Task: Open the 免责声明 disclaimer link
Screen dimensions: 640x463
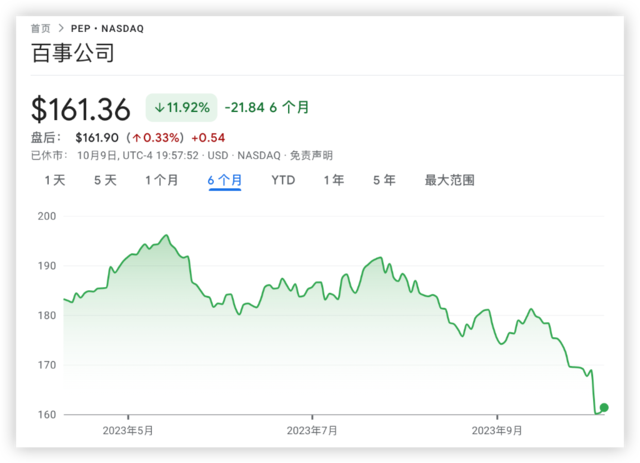Action: tap(311, 156)
